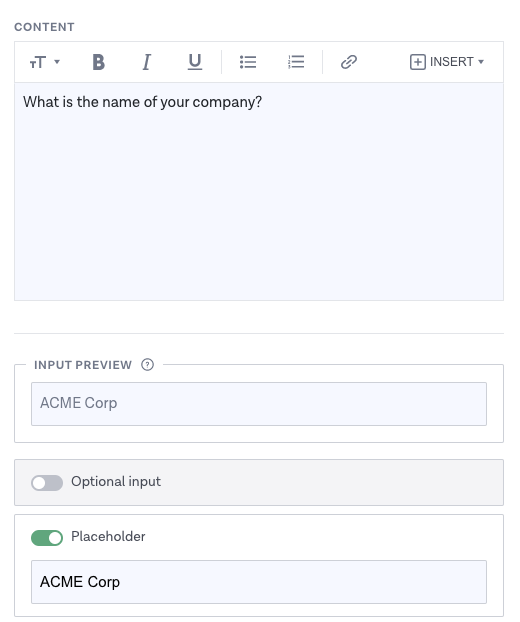Click the text "What is the name of your company?"

(x=142, y=102)
